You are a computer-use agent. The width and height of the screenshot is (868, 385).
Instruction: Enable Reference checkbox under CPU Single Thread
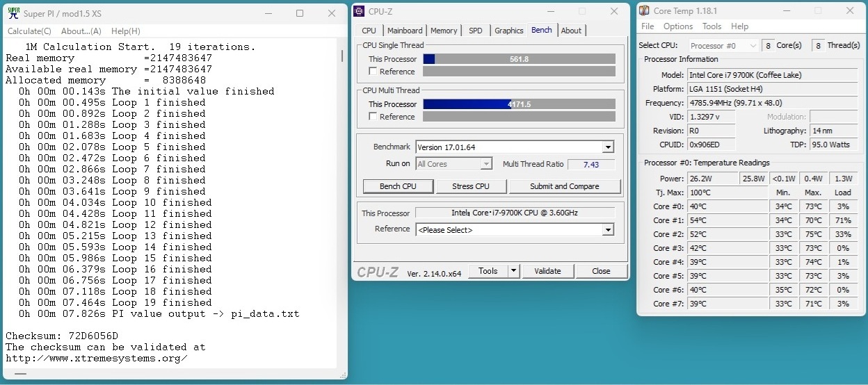373,72
